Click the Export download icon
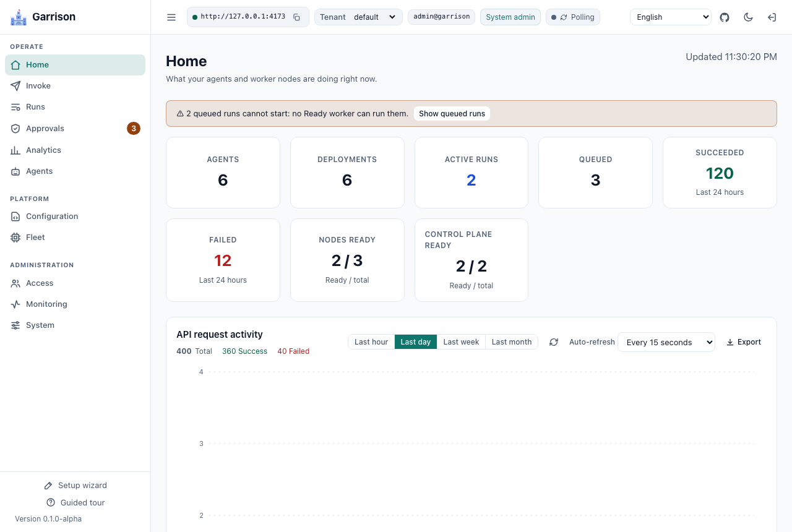 730,342
